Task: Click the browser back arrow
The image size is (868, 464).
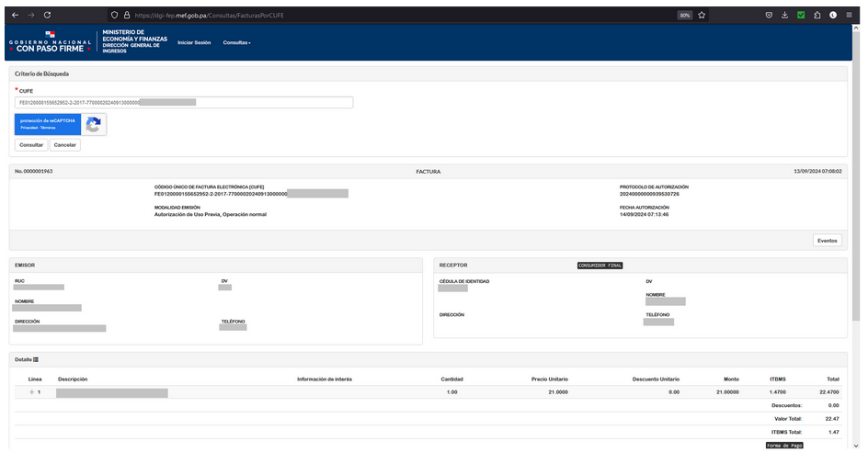Action: coord(15,15)
